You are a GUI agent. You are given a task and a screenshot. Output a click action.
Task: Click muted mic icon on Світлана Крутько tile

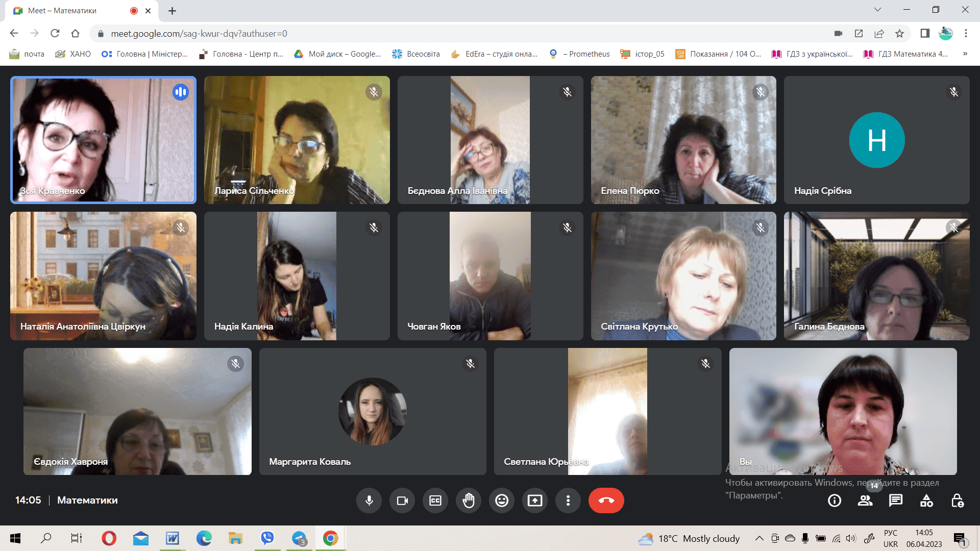coord(761,228)
